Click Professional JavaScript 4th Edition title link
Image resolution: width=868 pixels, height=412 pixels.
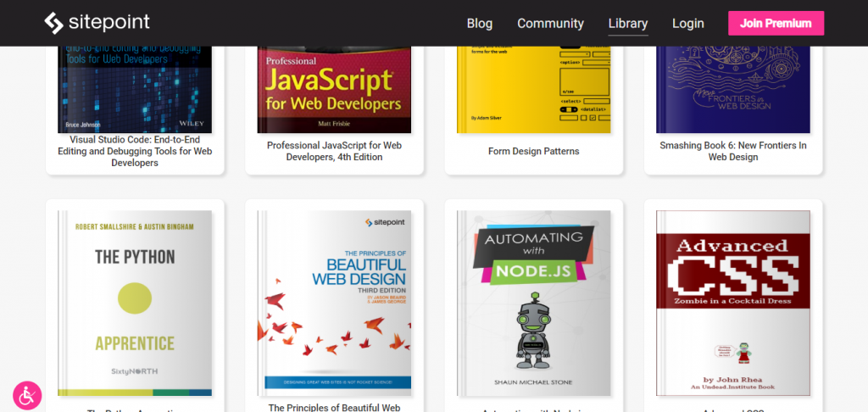click(334, 151)
